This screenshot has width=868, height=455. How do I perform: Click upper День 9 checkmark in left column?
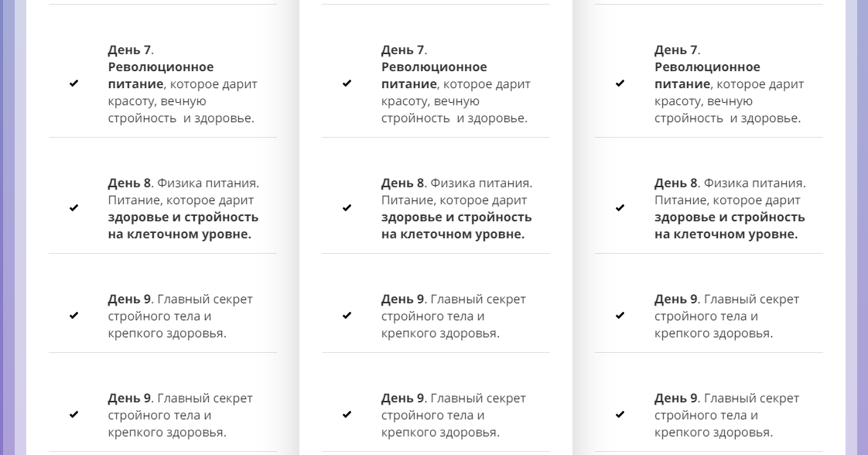point(73,316)
